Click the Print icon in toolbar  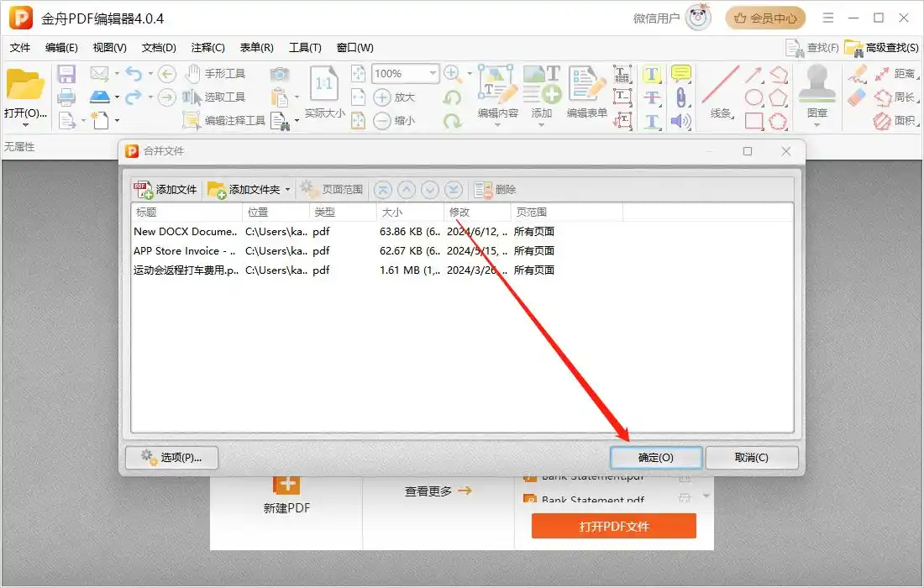[x=66, y=97]
